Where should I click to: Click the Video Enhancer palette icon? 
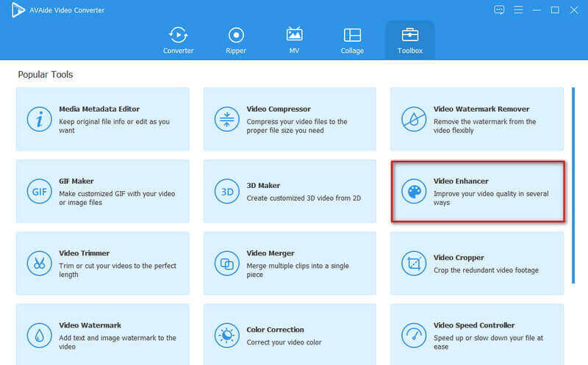tap(414, 192)
